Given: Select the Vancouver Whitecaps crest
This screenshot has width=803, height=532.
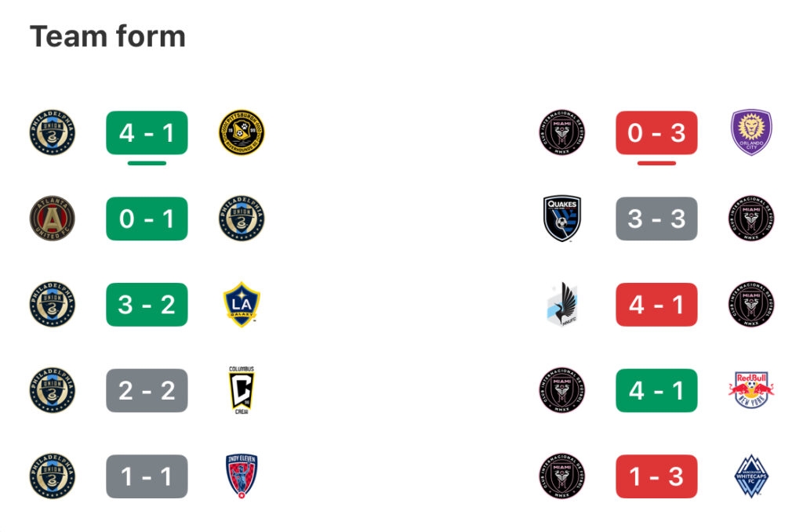Looking at the screenshot, I should pyautogui.click(x=751, y=476).
